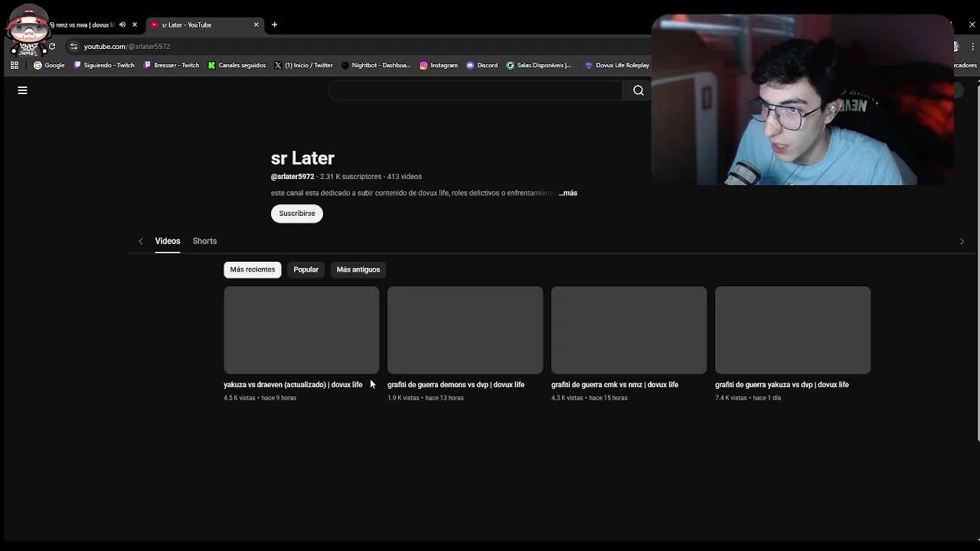Click the 413 videos count text

[404, 177]
